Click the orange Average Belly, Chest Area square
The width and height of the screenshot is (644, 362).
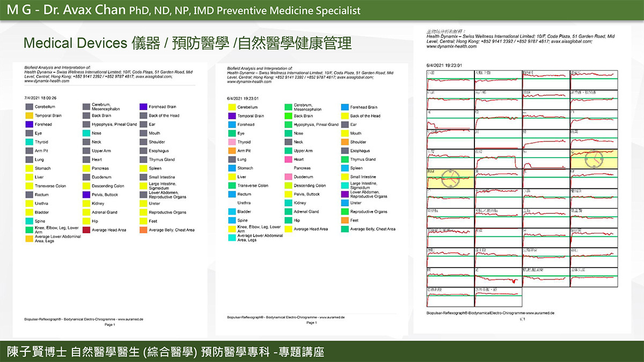coord(143,230)
